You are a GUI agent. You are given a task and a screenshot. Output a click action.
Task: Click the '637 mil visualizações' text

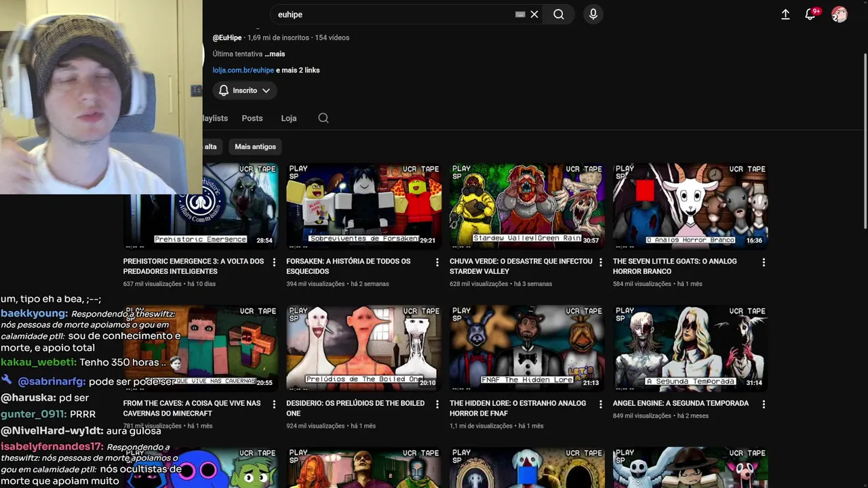tap(152, 284)
